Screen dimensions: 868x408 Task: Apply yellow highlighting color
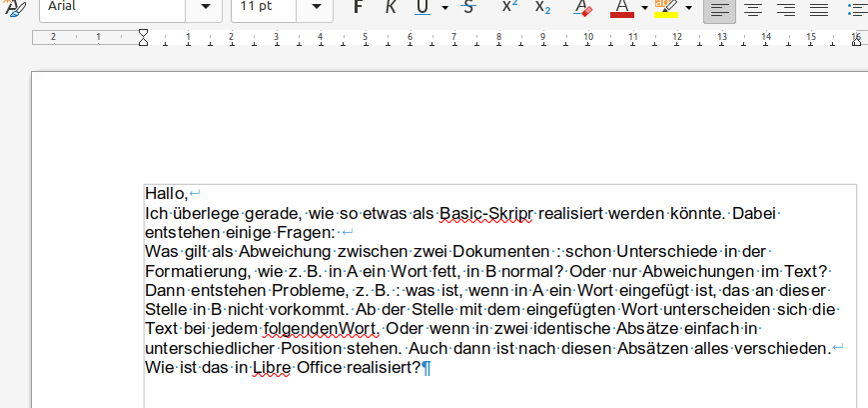tap(666, 7)
